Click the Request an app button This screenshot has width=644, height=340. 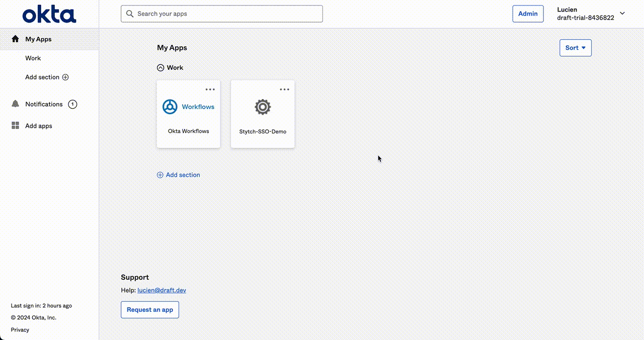click(x=150, y=310)
